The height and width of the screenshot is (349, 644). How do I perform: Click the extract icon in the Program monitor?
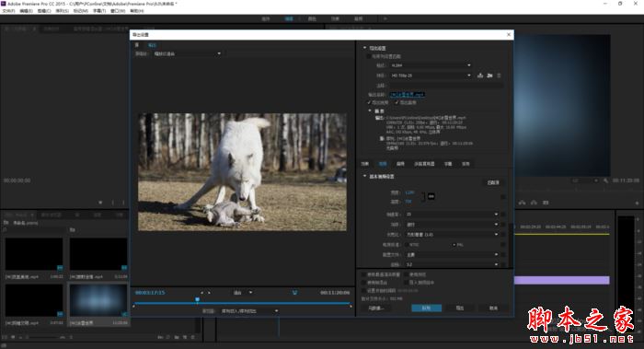[x=534, y=203]
